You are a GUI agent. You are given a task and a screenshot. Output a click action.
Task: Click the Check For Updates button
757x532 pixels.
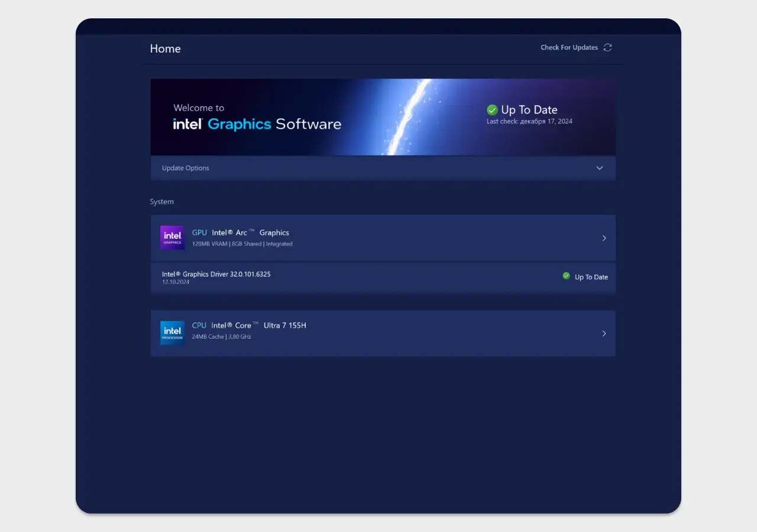pos(576,47)
